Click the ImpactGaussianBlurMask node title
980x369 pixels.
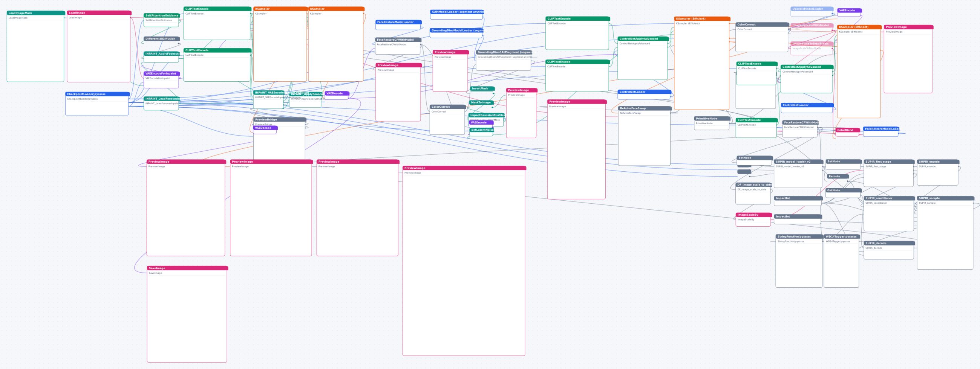(x=487, y=115)
